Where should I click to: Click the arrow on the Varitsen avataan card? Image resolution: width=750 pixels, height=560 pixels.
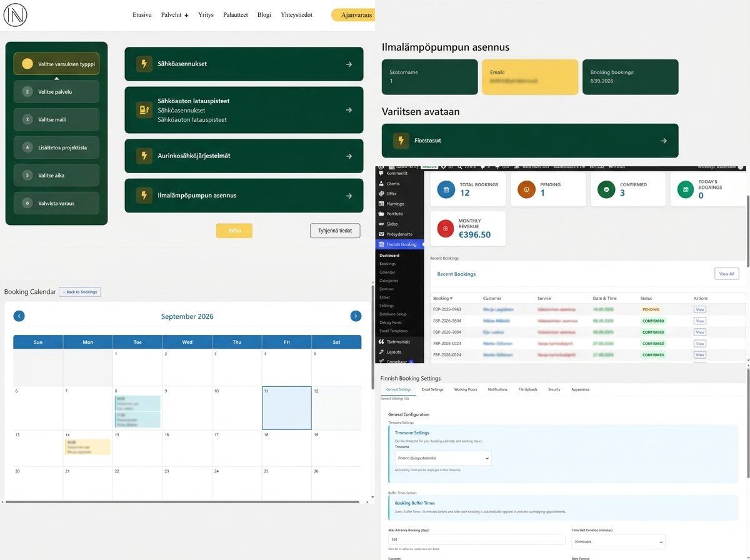point(664,141)
